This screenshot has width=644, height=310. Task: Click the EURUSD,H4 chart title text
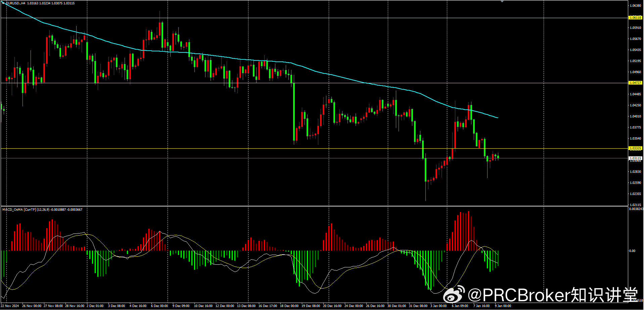(16, 3)
